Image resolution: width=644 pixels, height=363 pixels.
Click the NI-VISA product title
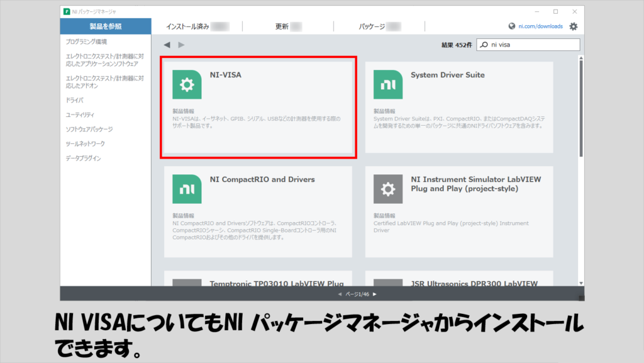coord(226,75)
